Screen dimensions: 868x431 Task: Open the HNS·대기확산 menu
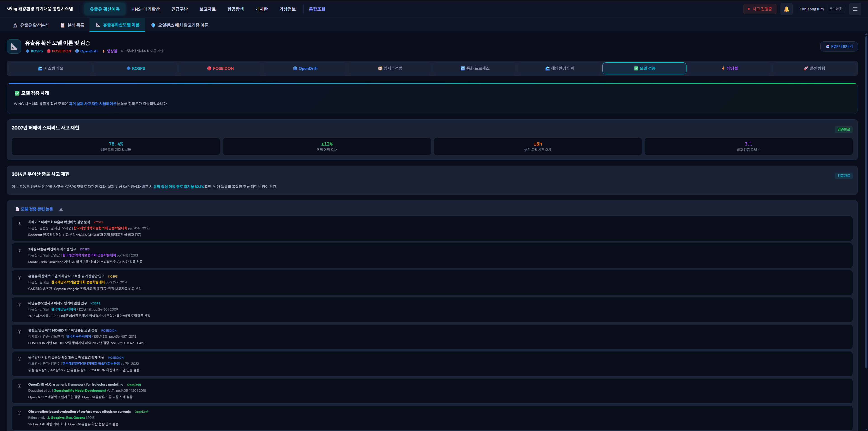pyautogui.click(x=145, y=9)
